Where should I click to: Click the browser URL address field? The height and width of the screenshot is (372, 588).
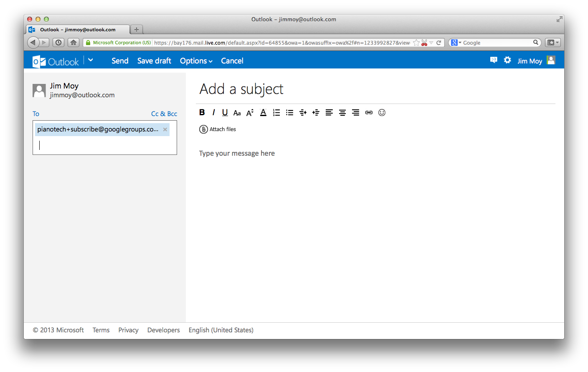click(282, 43)
